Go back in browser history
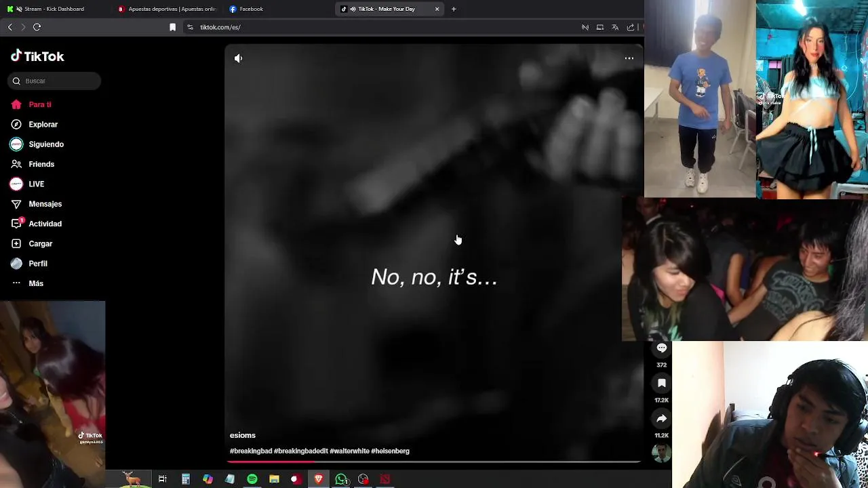868x488 pixels. tap(9, 27)
